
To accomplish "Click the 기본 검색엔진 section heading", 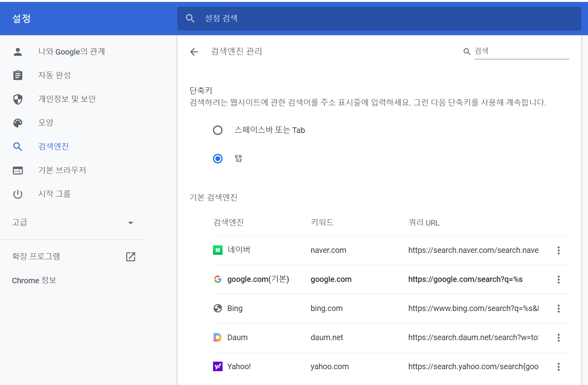I will pos(213,197).
